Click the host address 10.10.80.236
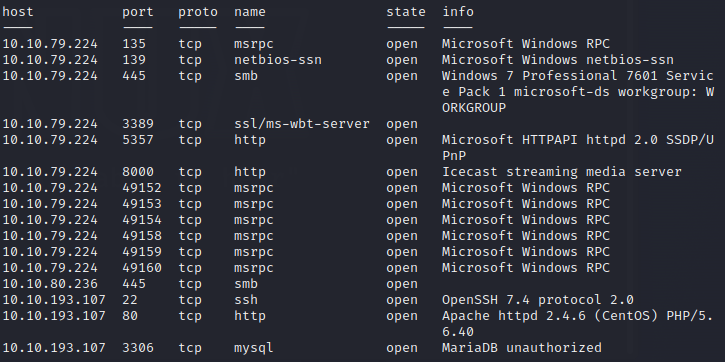The width and height of the screenshot is (725, 362). [50, 284]
